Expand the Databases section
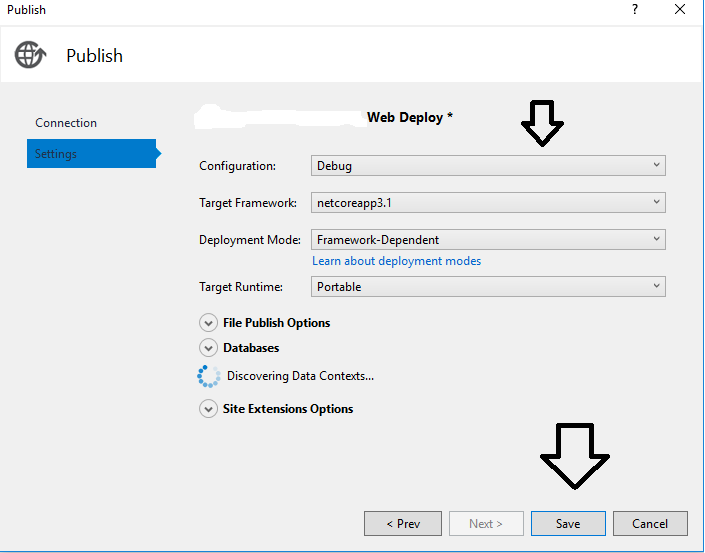Image resolution: width=705 pixels, height=553 pixels. pos(208,348)
